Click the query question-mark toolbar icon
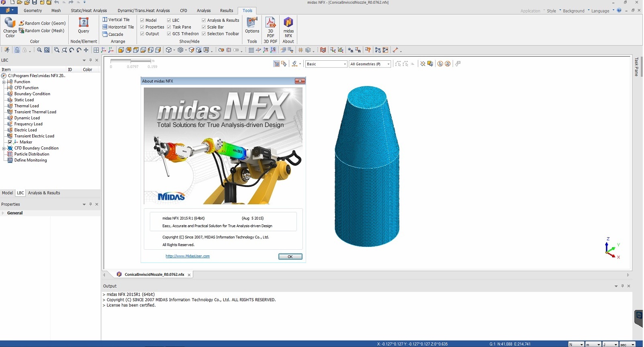Image resolution: width=644 pixels, height=347 pixels. (x=368, y=50)
